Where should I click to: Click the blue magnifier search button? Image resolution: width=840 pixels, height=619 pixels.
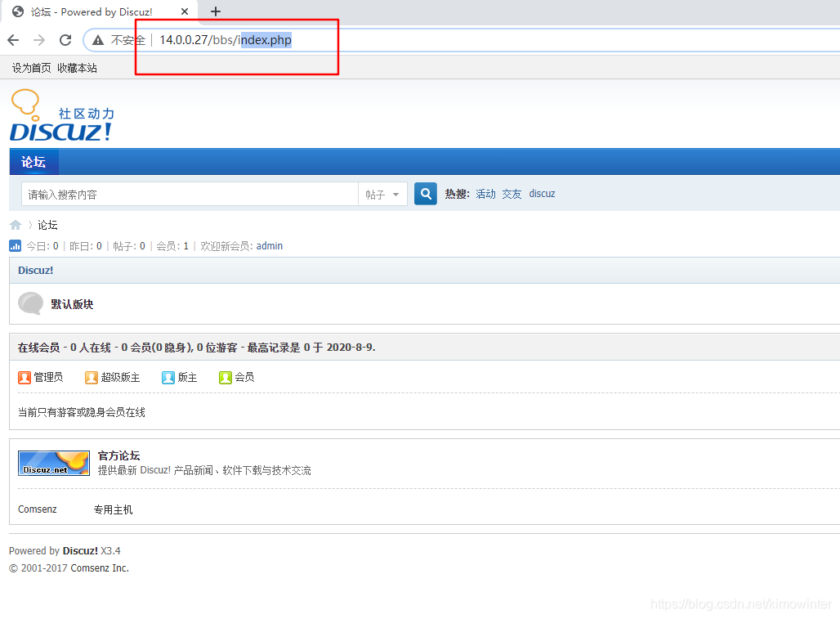coord(426,194)
